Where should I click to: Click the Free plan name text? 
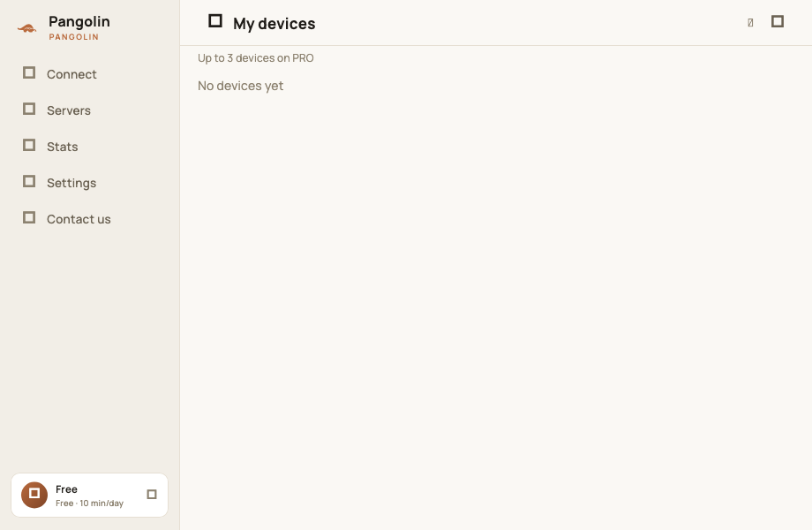pyautogui.click(x=66, y=489)
